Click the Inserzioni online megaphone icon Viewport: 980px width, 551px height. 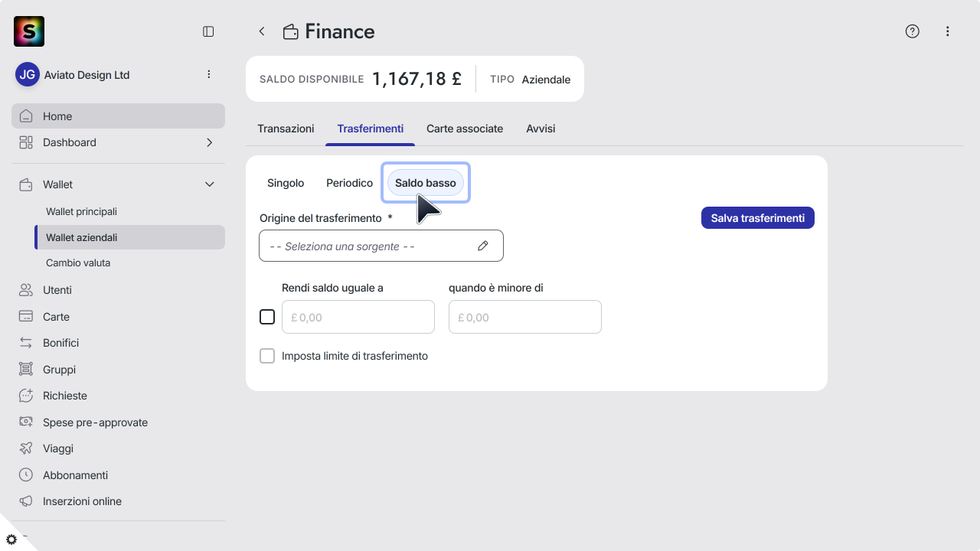26,501
